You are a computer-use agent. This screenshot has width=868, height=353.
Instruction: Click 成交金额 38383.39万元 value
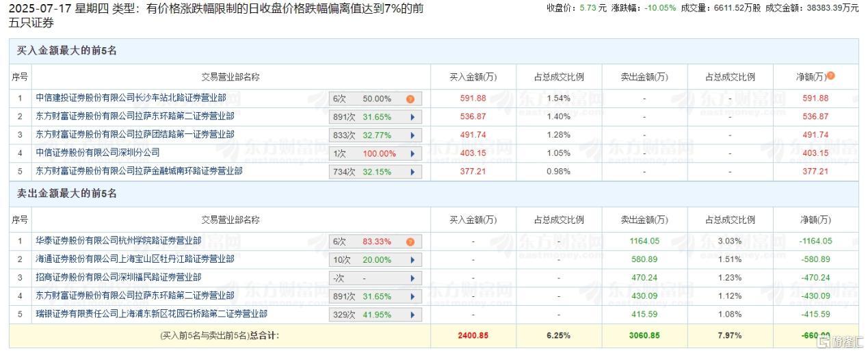[833, 8]
